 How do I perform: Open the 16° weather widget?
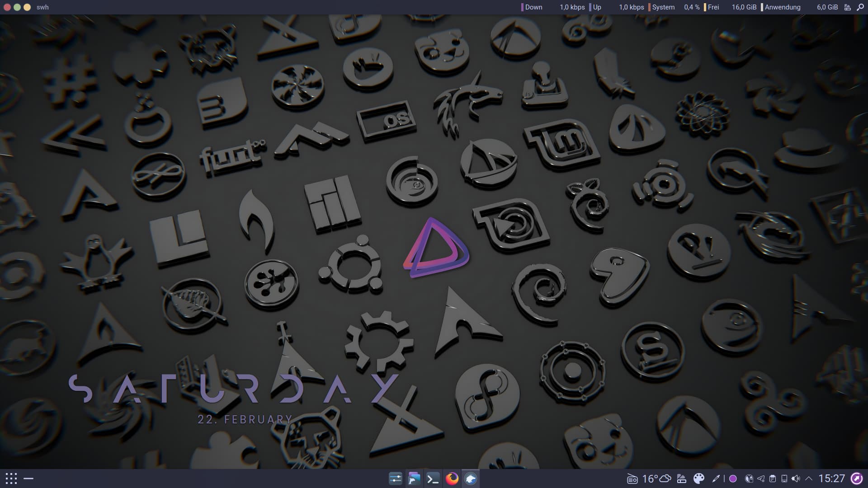[656, 479]
